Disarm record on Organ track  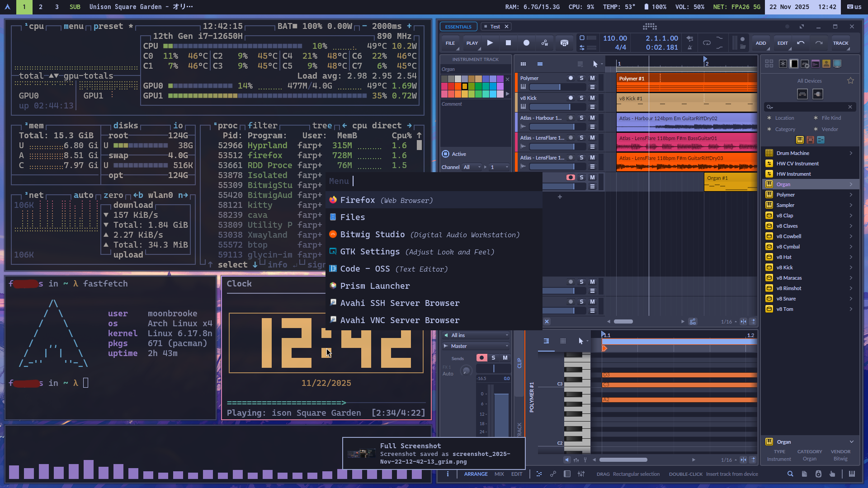coord(571,178)
